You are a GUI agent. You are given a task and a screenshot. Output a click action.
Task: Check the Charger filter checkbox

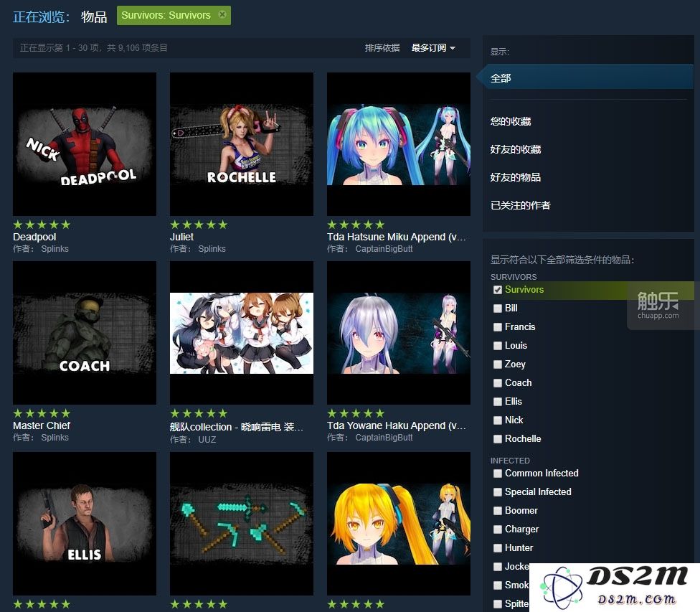tap(497, 529)
